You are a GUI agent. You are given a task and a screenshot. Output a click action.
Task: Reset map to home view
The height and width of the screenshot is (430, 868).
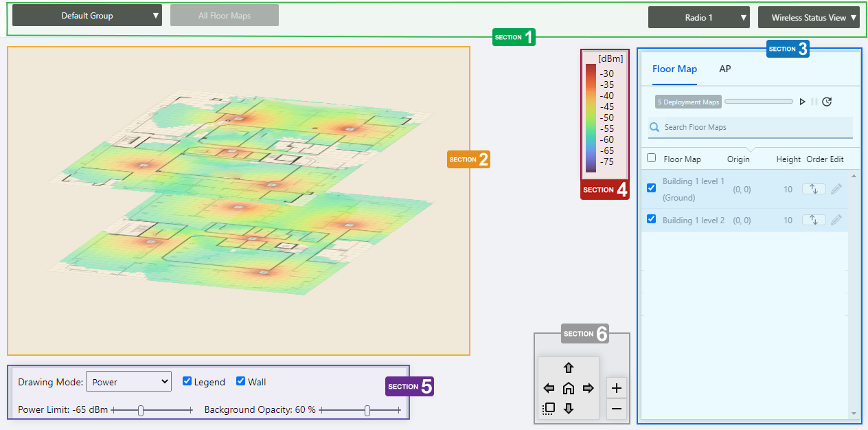coord(568,388)
